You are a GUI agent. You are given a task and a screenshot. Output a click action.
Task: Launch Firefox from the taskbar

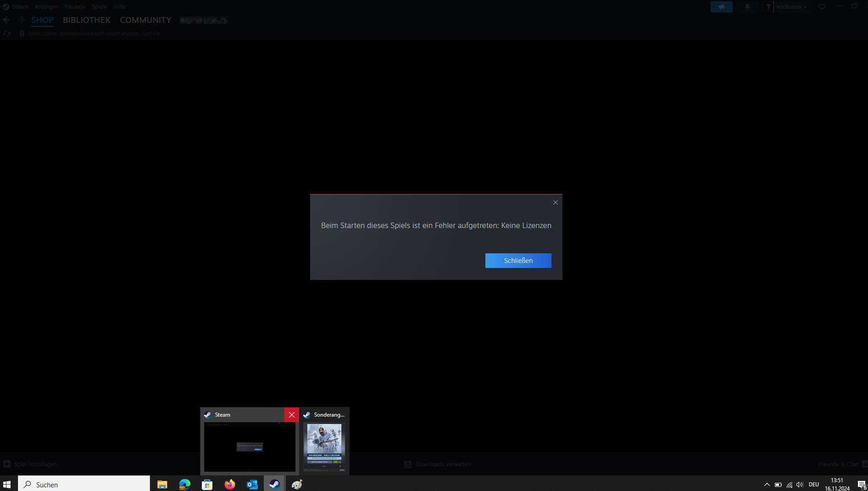point(230,485)
